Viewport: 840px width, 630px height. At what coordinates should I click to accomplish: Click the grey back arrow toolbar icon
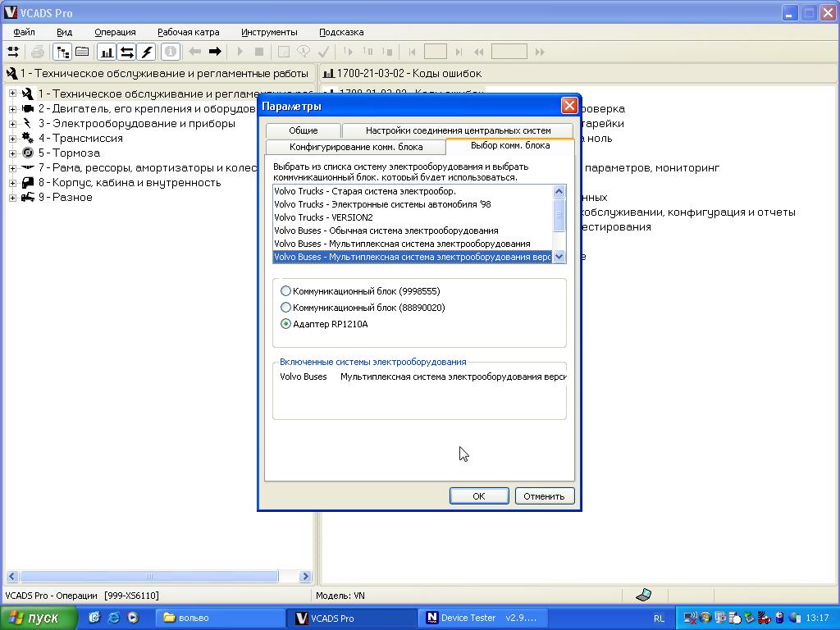(x=195, y=52)
